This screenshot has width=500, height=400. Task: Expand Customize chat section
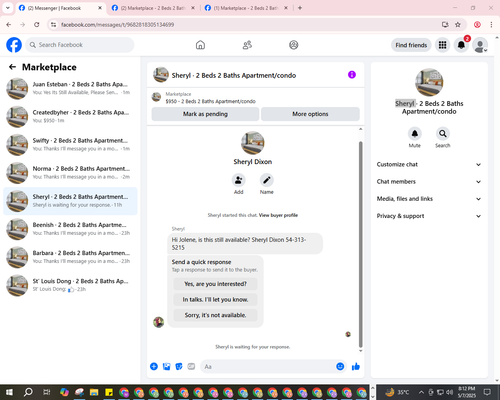point(429,164)
